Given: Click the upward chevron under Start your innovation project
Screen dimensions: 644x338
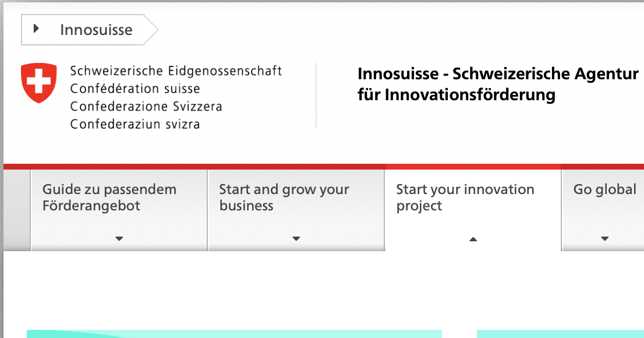Looking at the screenshot, I should pyautogui.click(x=473, y=238).
